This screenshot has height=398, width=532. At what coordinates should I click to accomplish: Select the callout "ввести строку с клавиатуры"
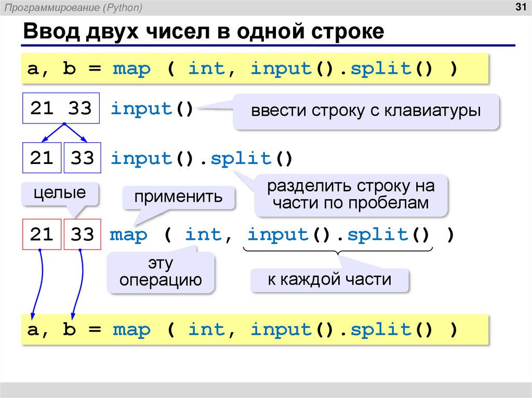(x=366, y=111)
